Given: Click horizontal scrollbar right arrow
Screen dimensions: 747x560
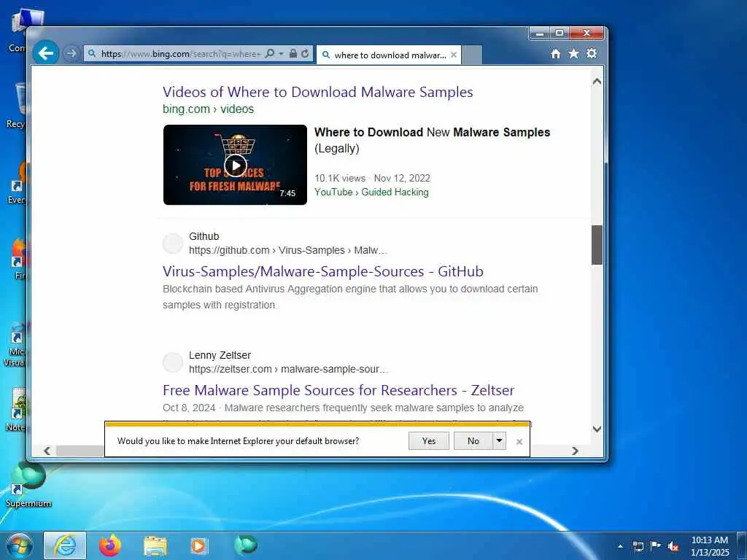Looking at the screenshot, I should [575, 451].
